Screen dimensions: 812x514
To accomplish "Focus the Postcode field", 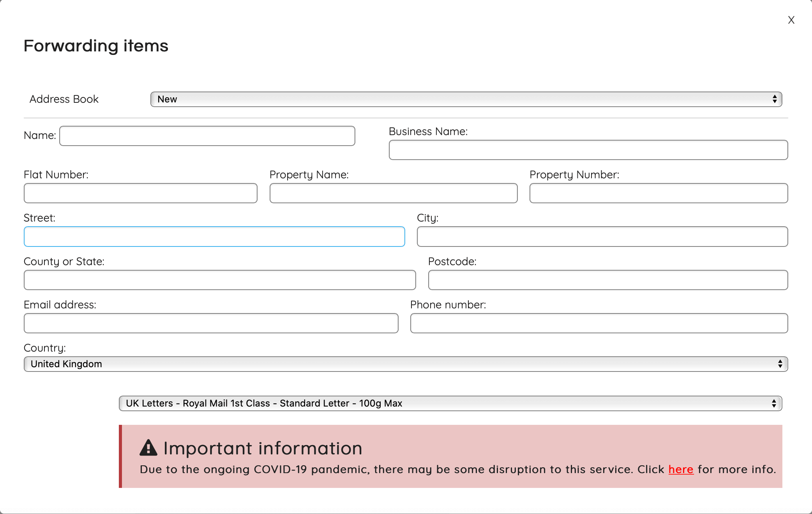I will tap(608, 280).
